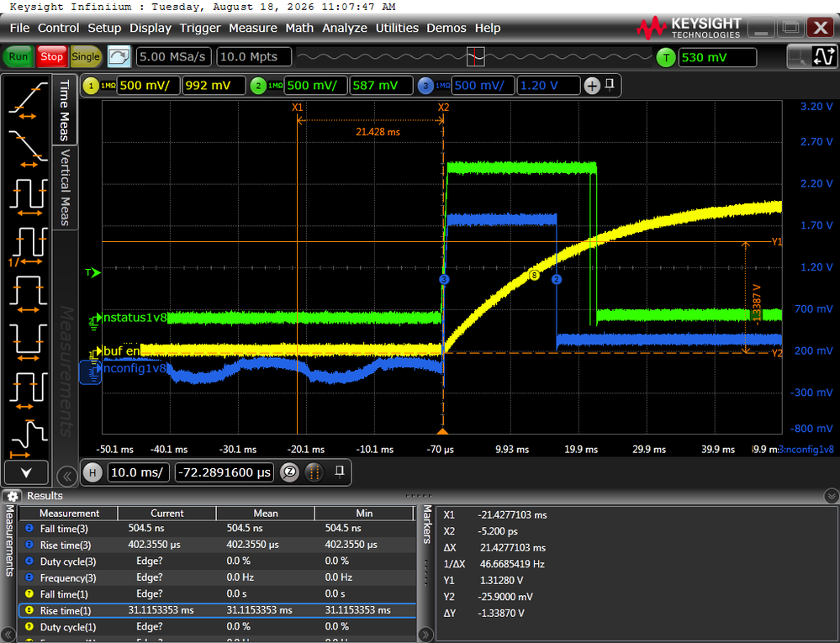Screen dimensions: 840x643
Task: Click the pin icon in channel bar
Action: tap(610, 85)
